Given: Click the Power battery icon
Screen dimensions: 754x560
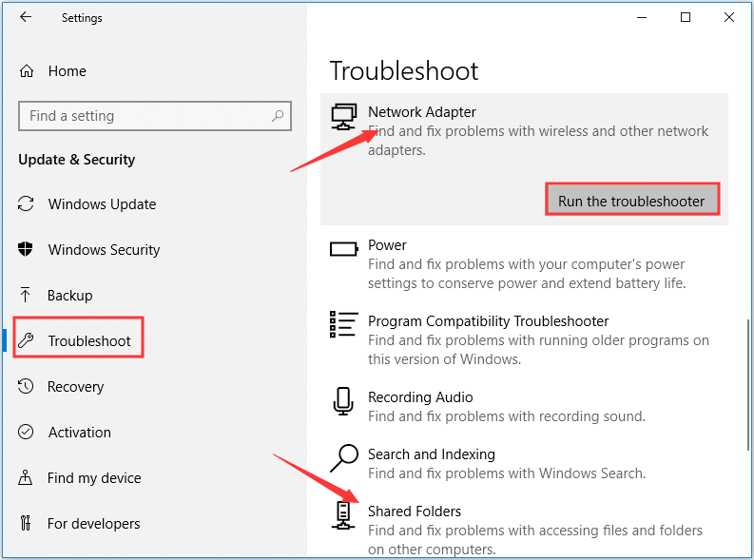Looking at the screenshot, I should pyautogui.click(x=344, y=249).
